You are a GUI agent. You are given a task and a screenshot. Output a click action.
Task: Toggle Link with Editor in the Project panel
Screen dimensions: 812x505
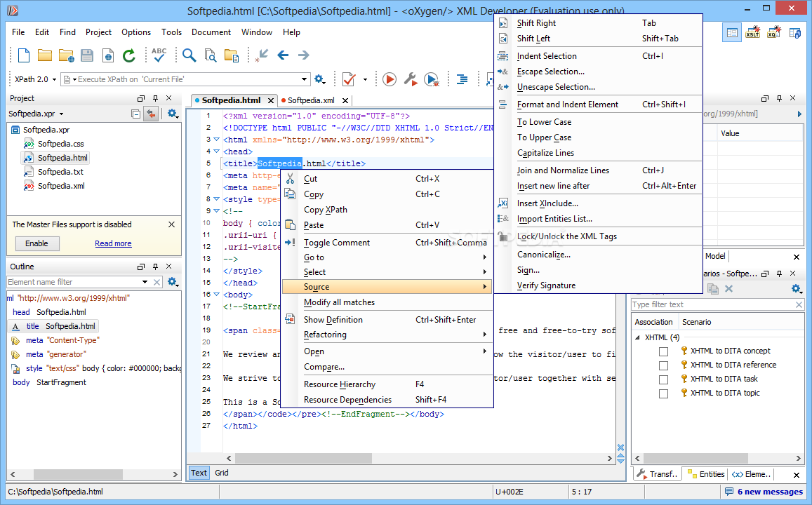coord(151,114)
